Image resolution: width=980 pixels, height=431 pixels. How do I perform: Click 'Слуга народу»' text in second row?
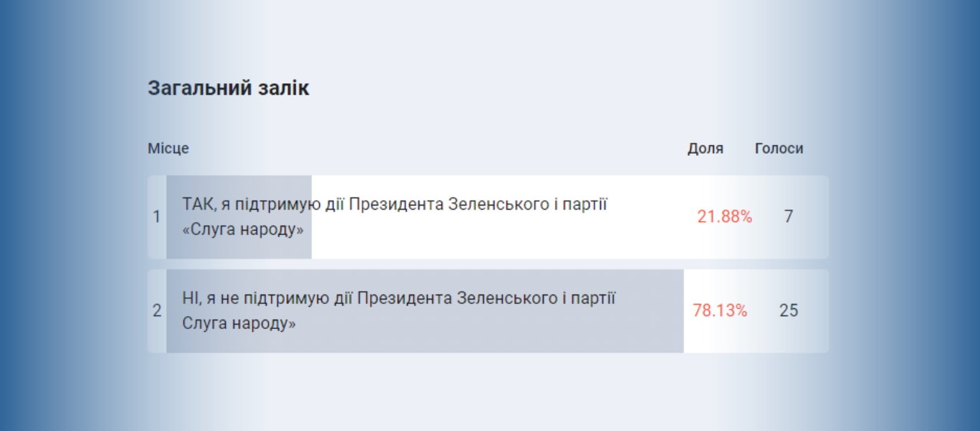[x=239, y=325]
